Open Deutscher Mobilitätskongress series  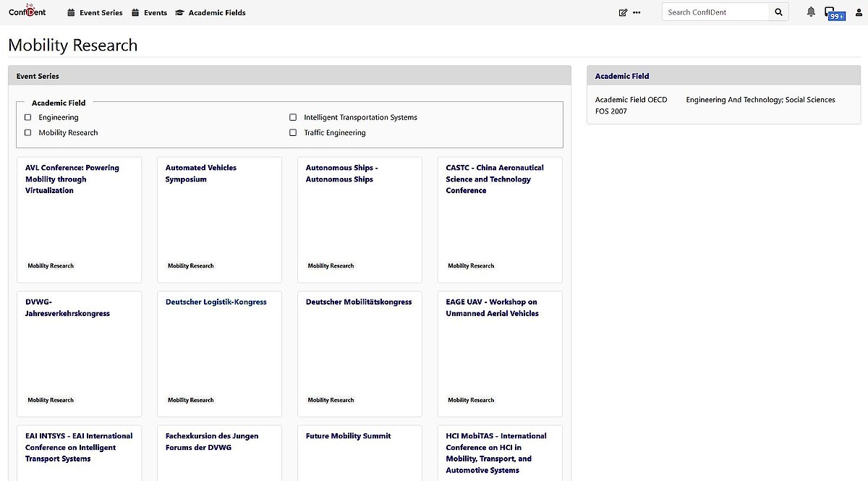tap(359, 302)
